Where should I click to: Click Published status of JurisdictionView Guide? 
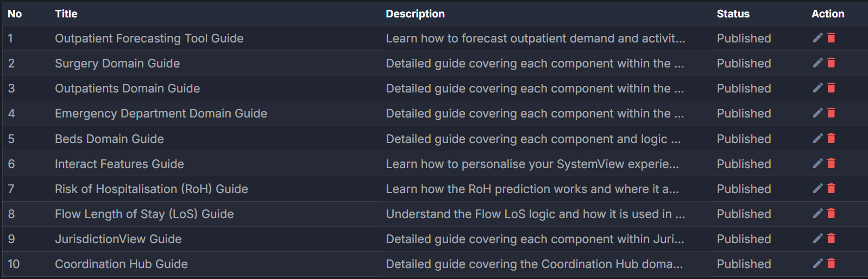tap(744, 239)
